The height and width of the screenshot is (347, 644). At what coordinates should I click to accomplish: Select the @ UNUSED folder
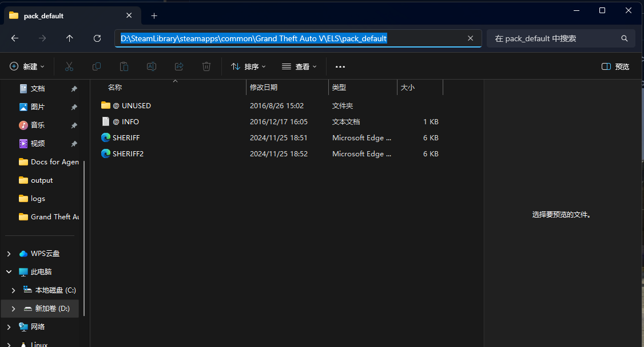[x=271, y=106]
